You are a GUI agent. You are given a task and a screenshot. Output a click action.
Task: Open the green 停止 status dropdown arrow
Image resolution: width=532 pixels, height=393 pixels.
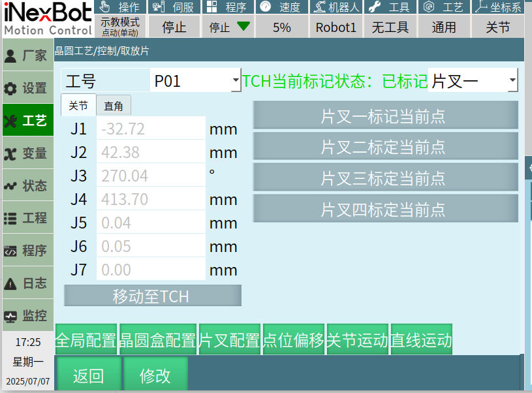click(243, 27)
